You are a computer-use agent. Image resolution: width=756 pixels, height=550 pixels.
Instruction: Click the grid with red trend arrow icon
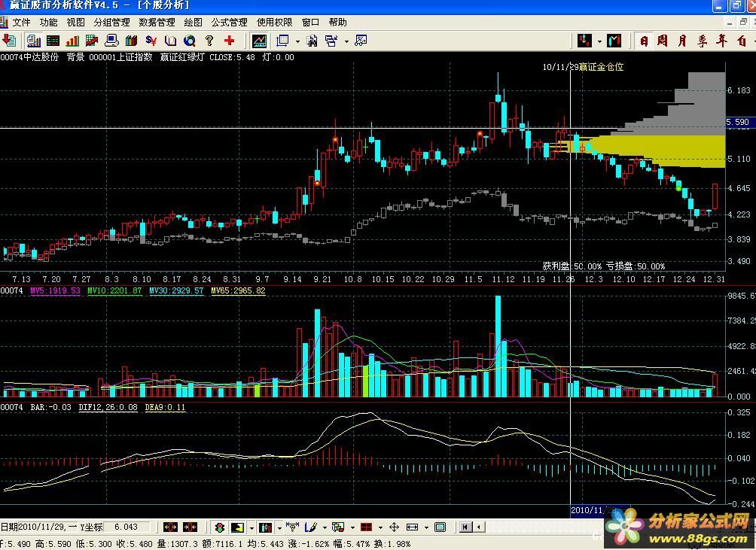(92, 41)
